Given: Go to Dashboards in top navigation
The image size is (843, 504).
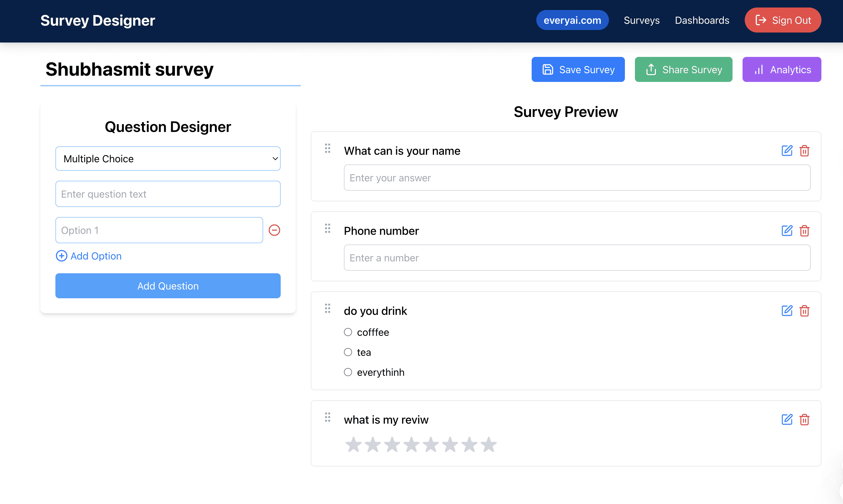Looking at the screenshot, I should (x=702, y=20).
